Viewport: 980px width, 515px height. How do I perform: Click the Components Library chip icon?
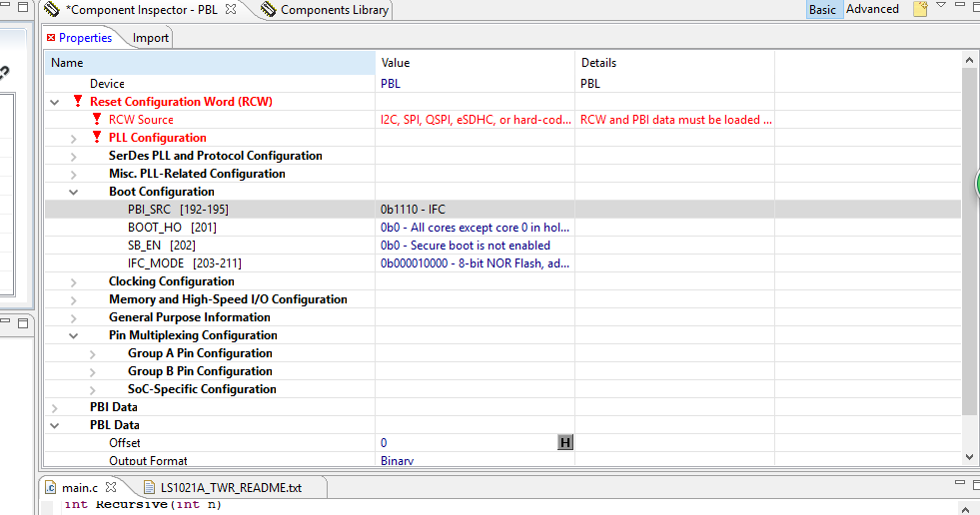click(x=268, y=9)
